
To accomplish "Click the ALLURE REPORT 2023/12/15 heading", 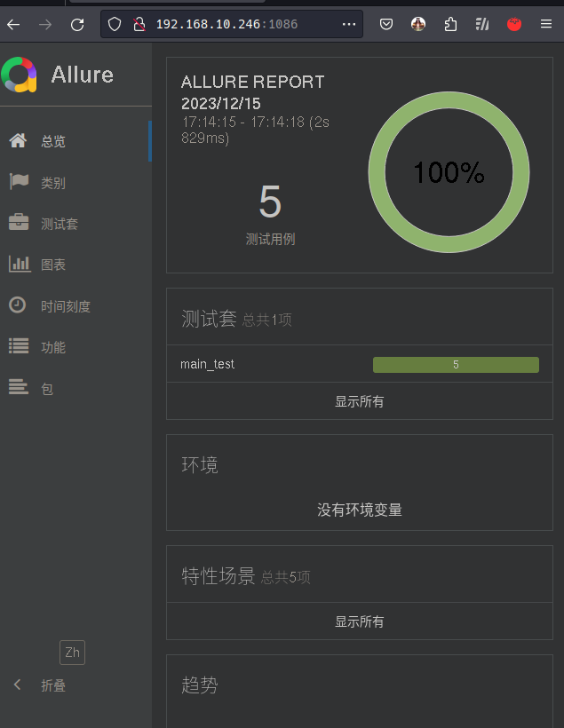I will pyautogui.click(x=253, y=92).
